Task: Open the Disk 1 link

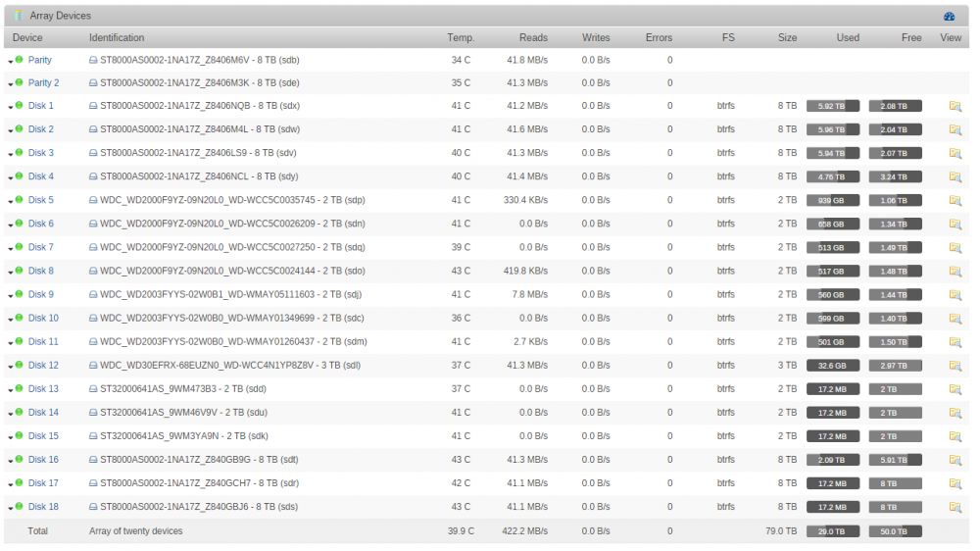Action: 40,106
